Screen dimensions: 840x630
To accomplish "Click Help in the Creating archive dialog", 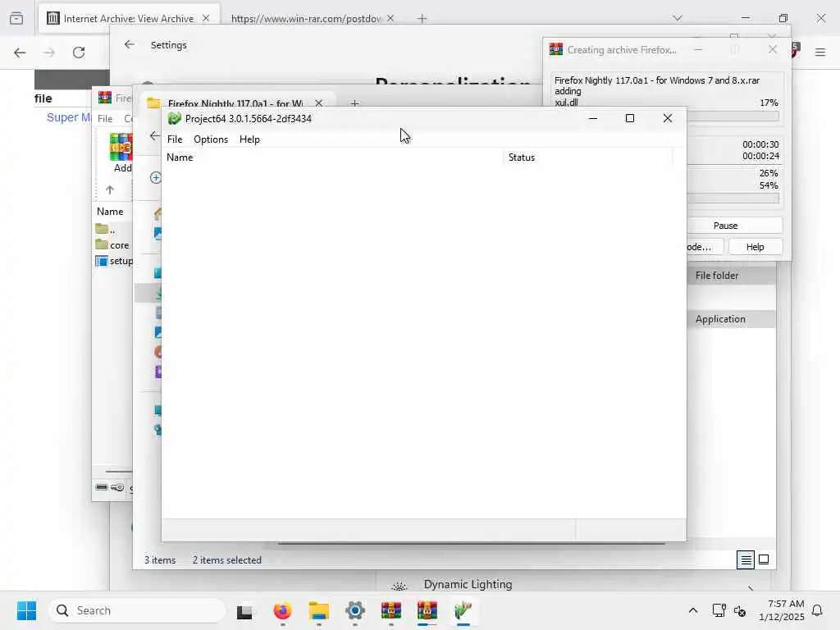I will pyautogui.click(x=755, y=247).
